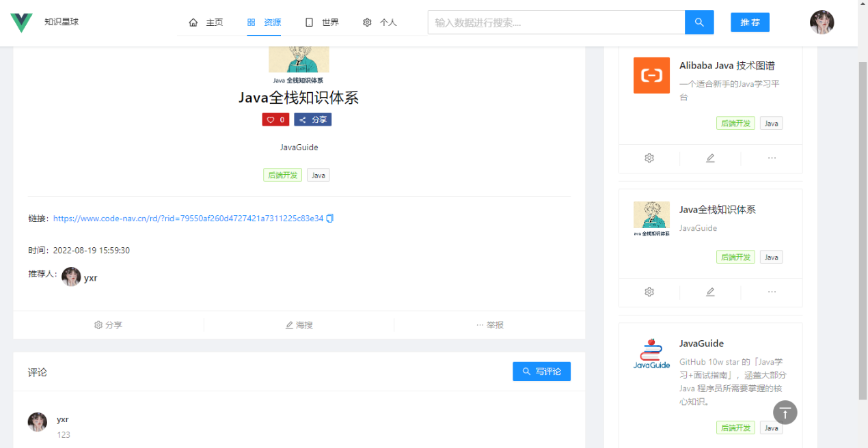The height and width of the screenshot is (448, 868).
Task: Click the comment text 123
Action: tap(64, 435)
